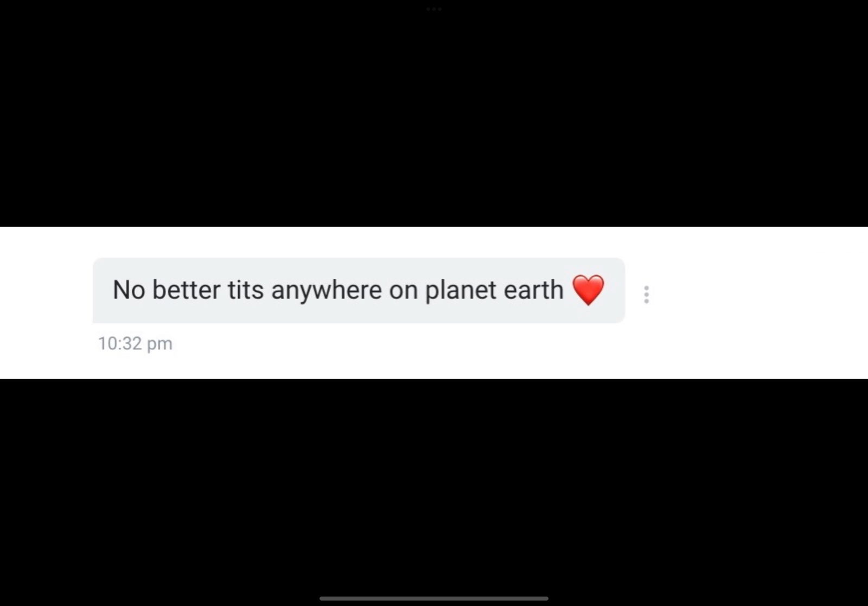Viewport: 868px width, 606px height.
Task: Click the word "No" in the message
Action: click(x=129, y=290)
